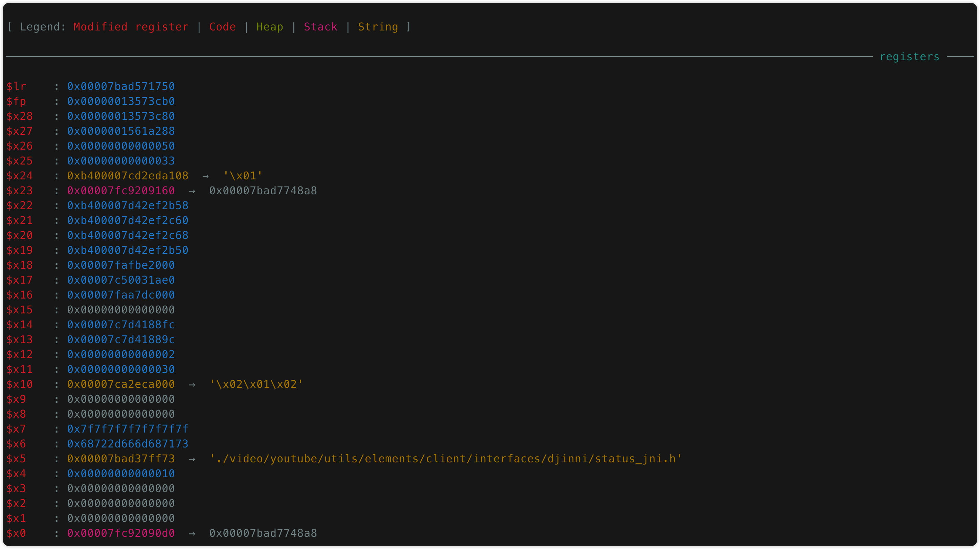The height and width of the screenshot is (549, 980).
Task: Click the 'Stack' legend label
Action: pyautogui.click(x=321, y=27)
